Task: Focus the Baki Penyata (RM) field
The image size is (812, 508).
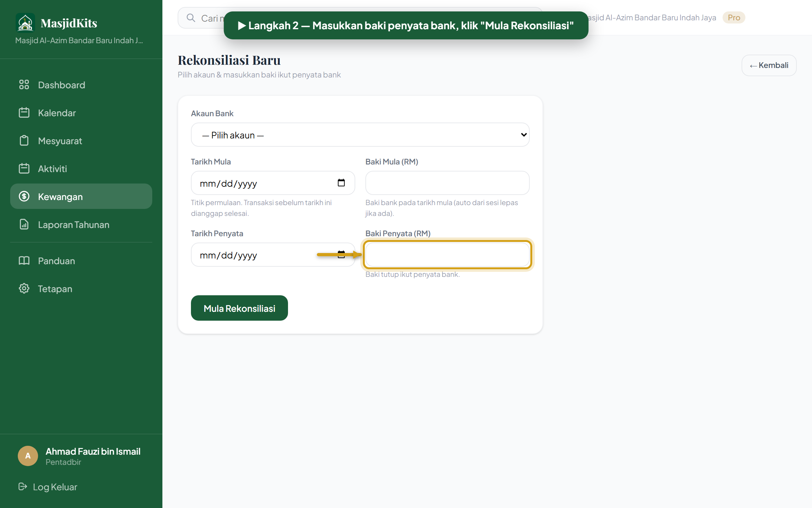Action: (x=447, y=255)
